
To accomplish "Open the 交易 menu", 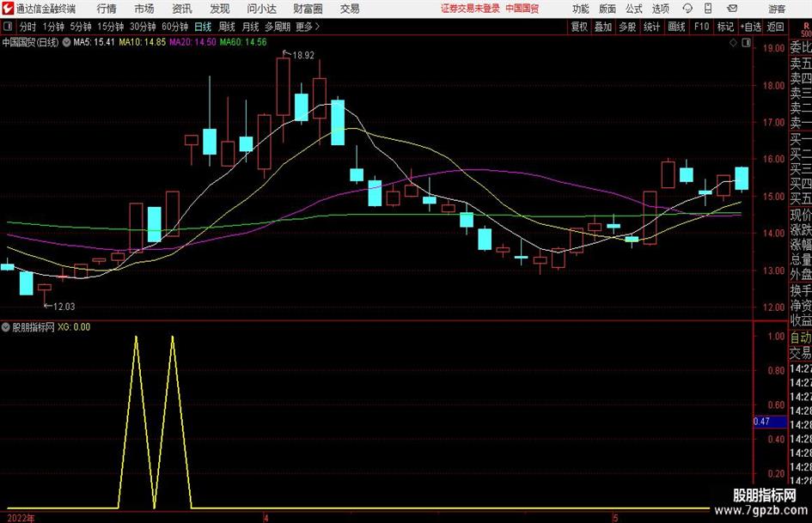I will click(350, 9).
